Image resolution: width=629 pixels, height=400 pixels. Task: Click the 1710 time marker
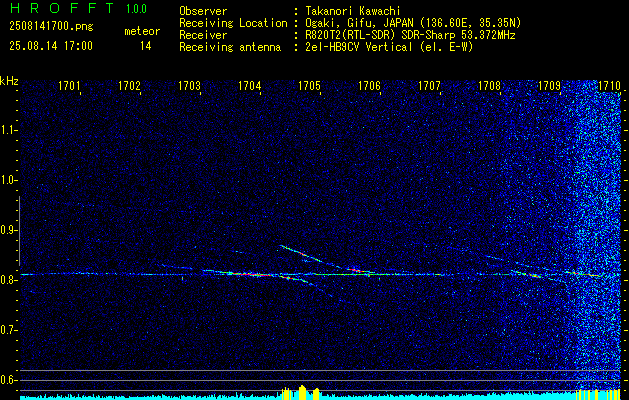point(610,86)
